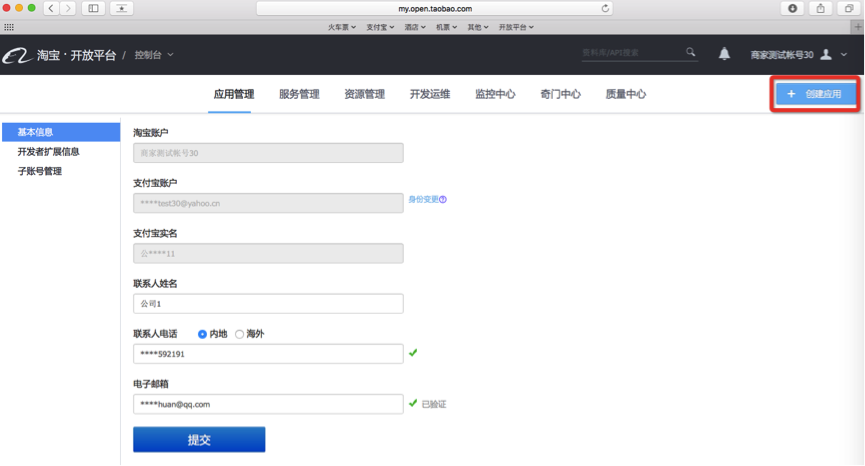Click the 提交 submit button

click(199, 440)
